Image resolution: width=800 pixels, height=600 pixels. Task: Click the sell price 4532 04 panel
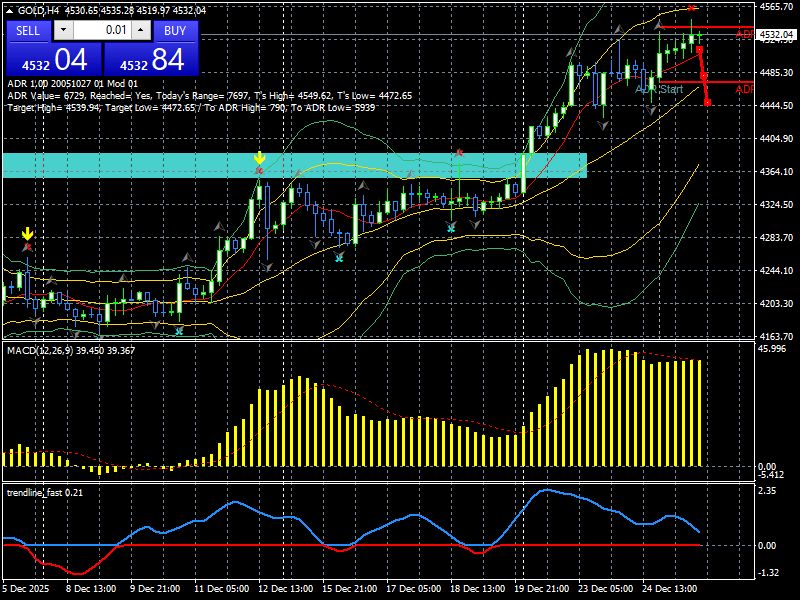coord(54,60)
